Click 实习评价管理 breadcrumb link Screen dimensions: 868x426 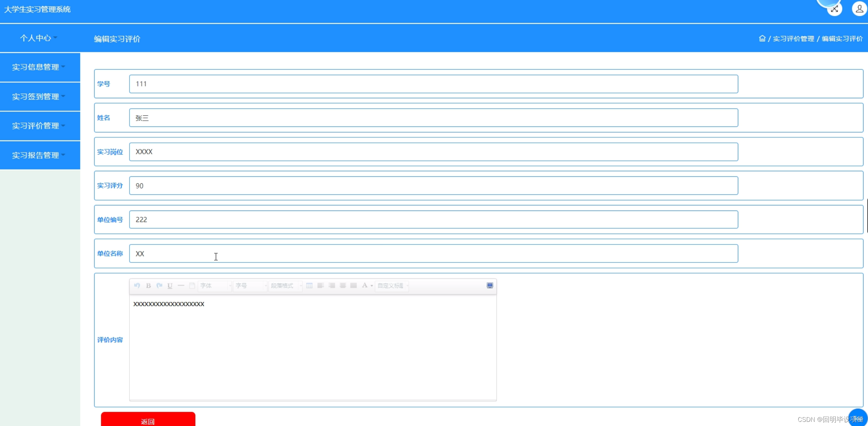point(793,39)
